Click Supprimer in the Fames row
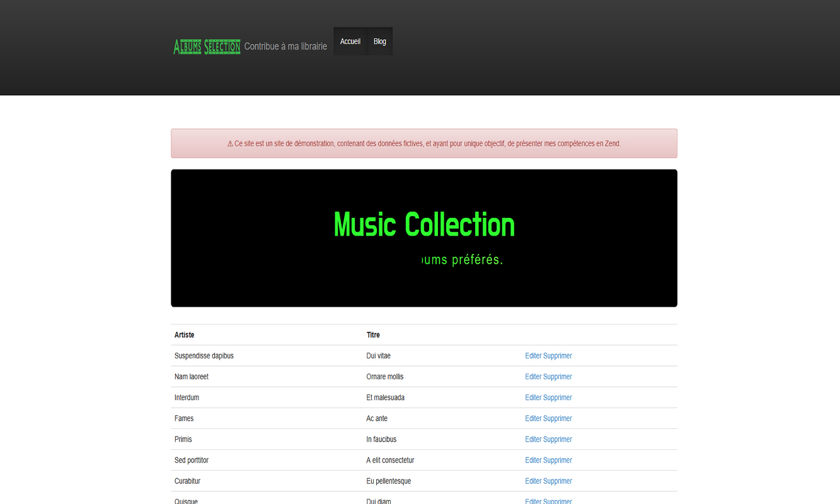The image size is (840, 504). [x=558, y=418]
